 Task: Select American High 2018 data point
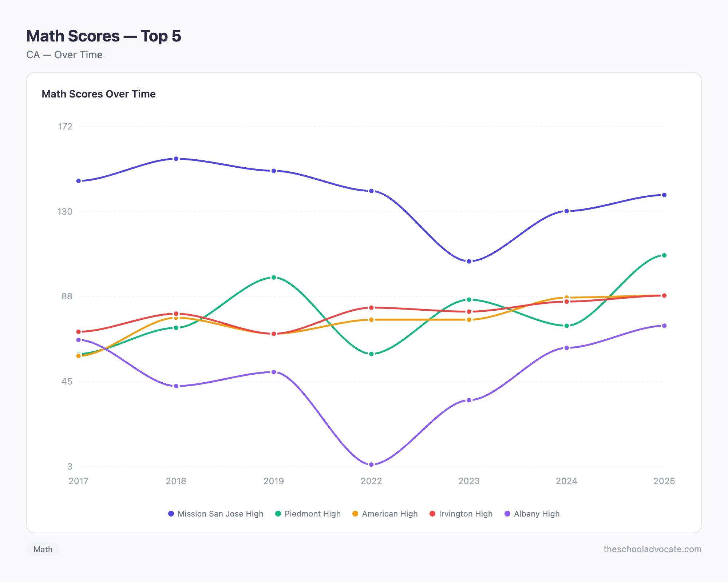coord(176,318)
